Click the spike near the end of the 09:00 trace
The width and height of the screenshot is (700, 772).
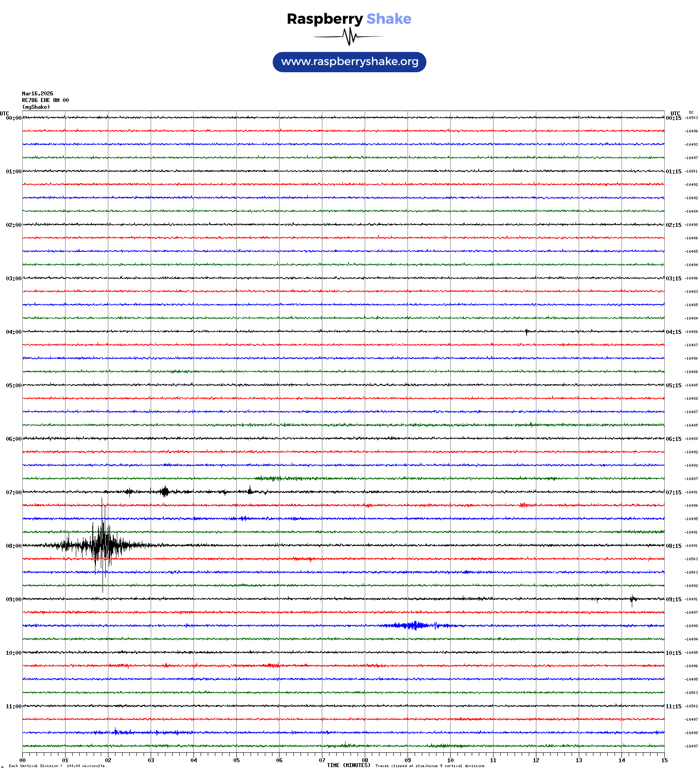click(632, 600)
